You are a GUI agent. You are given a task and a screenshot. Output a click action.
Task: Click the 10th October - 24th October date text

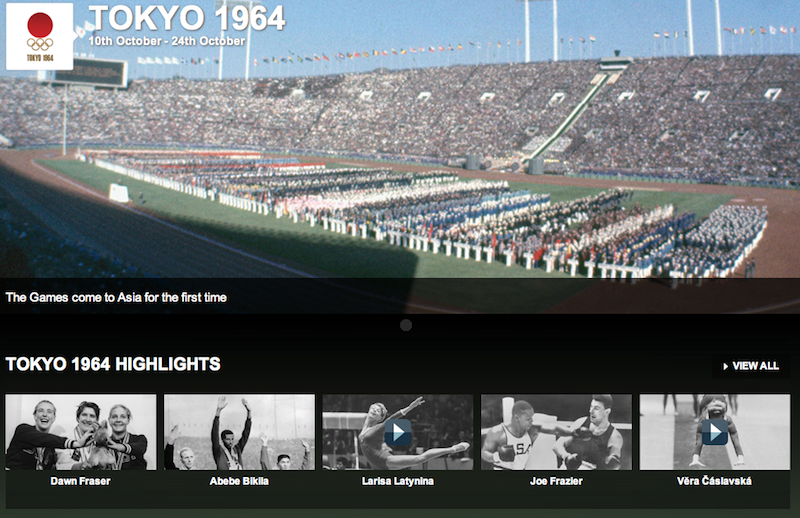[x=167, y=41]
